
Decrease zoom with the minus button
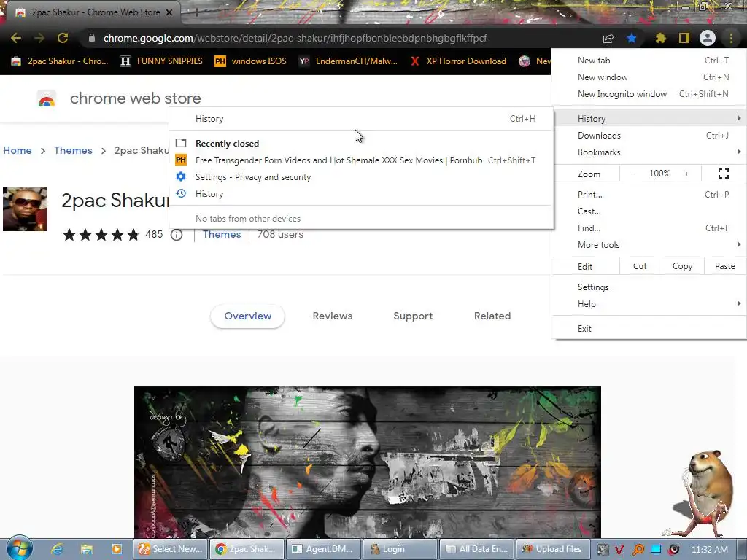pyautogui.click(x=633, y=174)
